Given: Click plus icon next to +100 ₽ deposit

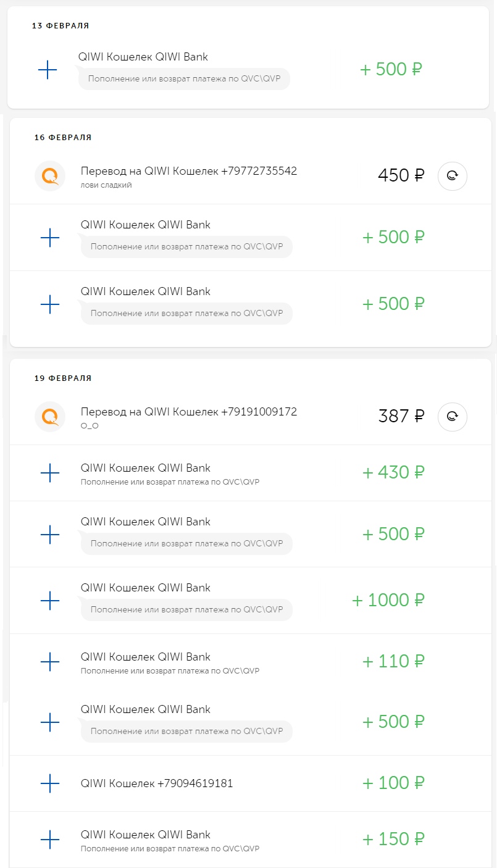Looking at the screenshot, I should click(50, 783).
